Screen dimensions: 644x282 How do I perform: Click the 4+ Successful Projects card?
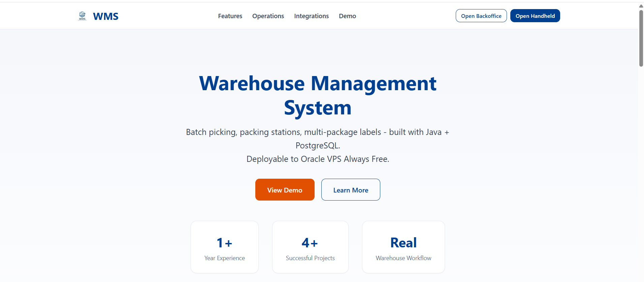(x=310, y=247)
